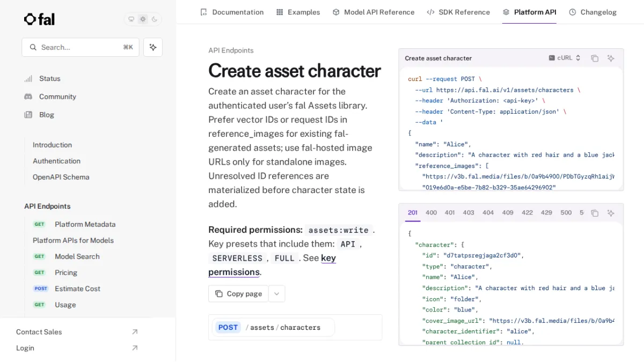The image size is (644, 362).
Task: Select Platform API tab
Action: pos(529,12)
